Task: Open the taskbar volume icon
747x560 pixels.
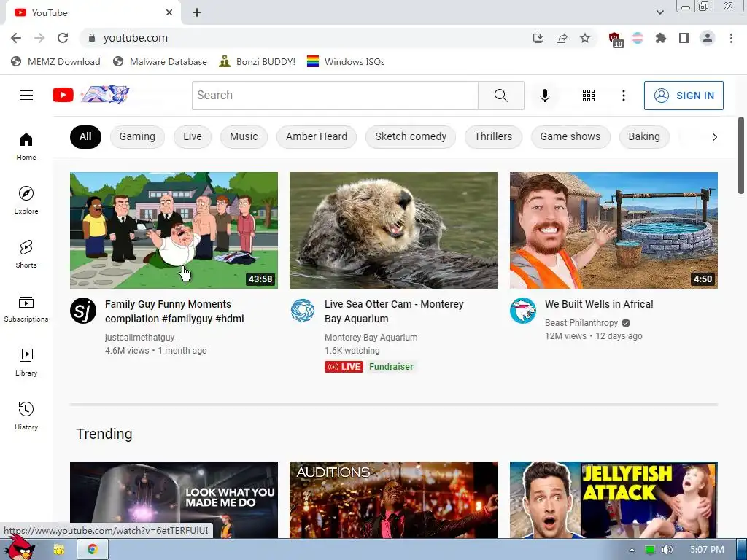Action: [x=667, y=550]
